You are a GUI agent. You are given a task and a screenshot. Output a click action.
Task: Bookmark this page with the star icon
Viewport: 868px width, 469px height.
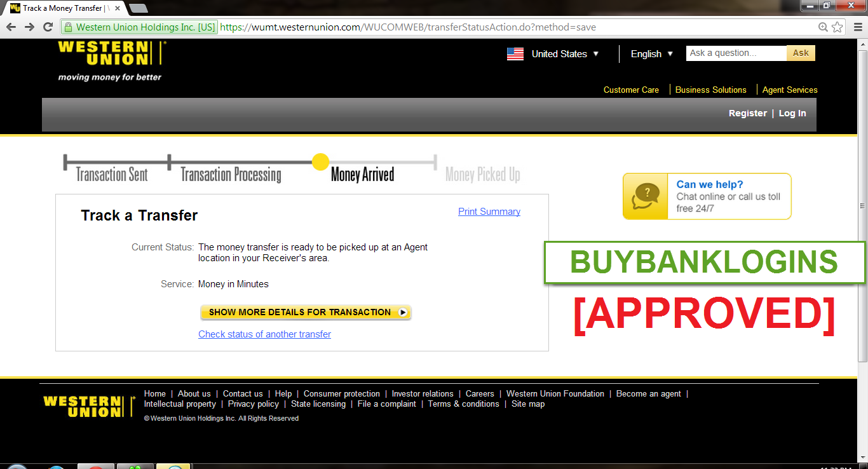tap(837, 27)
